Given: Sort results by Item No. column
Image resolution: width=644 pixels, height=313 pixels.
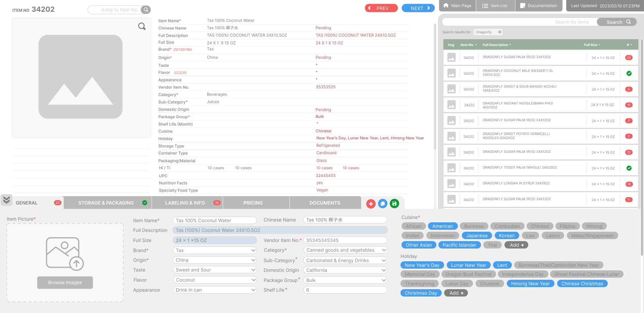Looking at the screenshot, I should pos(468,45).
